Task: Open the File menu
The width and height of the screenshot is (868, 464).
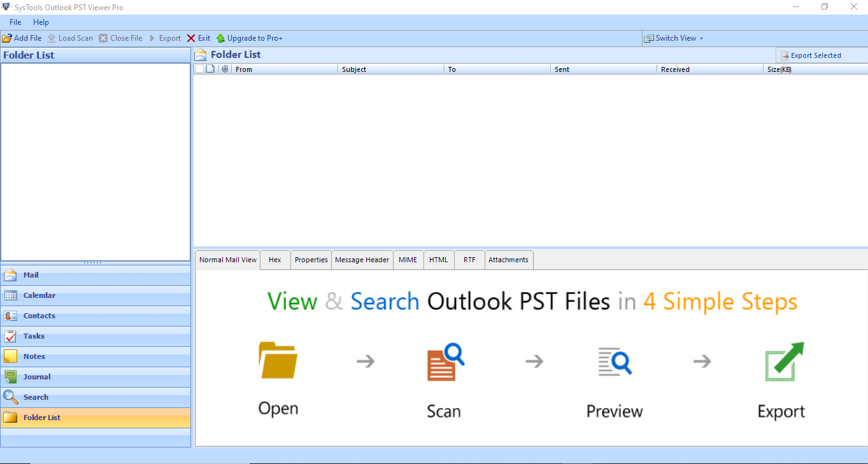Action: pos(15,22)
